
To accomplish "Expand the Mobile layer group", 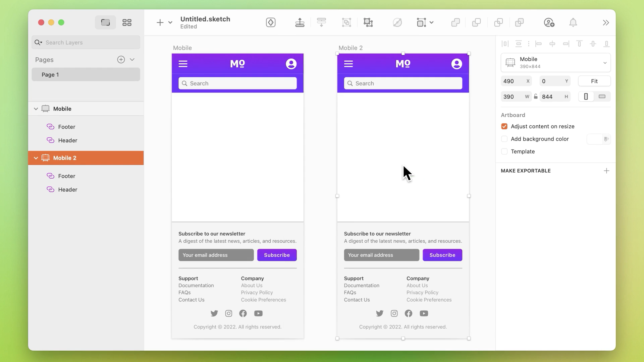I will tap(36, 109).
